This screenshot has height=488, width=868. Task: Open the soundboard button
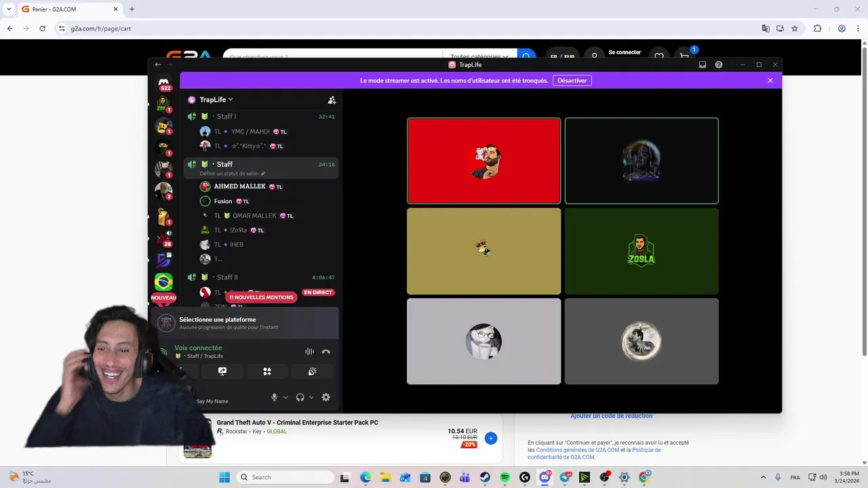(312, 371)
